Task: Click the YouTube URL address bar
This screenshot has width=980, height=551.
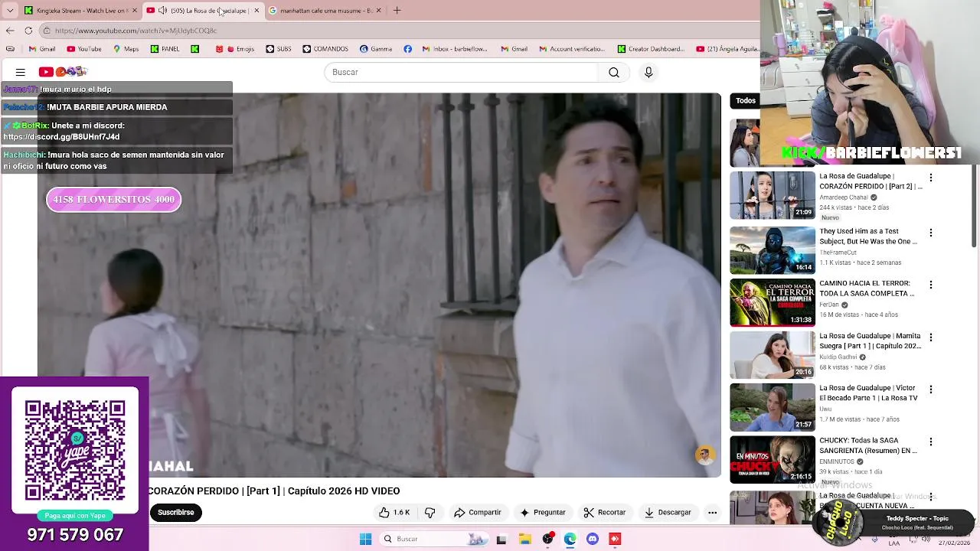Action: [398, 31]
